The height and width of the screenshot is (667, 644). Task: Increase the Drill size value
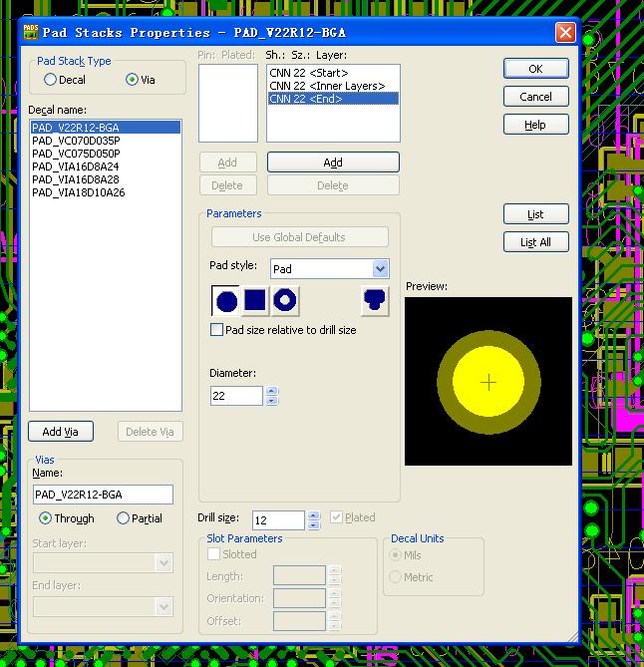click(x=313, y=515)
